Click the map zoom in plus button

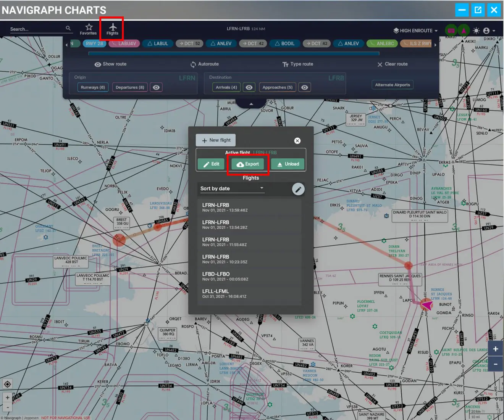coord(495,349)
